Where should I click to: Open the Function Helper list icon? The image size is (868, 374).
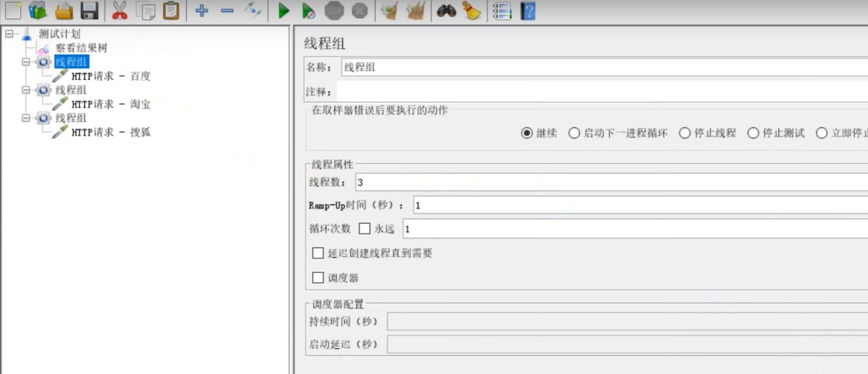coord(502,10)
